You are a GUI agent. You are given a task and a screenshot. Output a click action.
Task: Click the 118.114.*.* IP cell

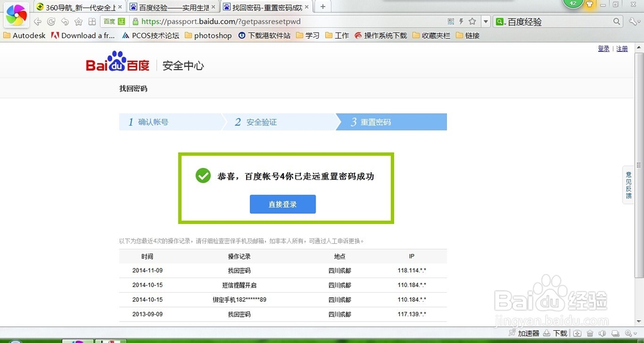(412, 271)
